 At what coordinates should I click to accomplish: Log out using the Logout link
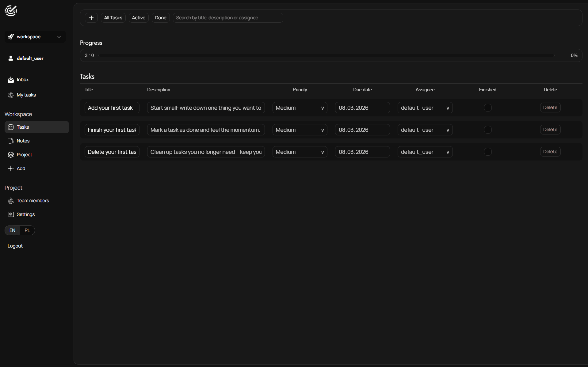click(15, 246)
